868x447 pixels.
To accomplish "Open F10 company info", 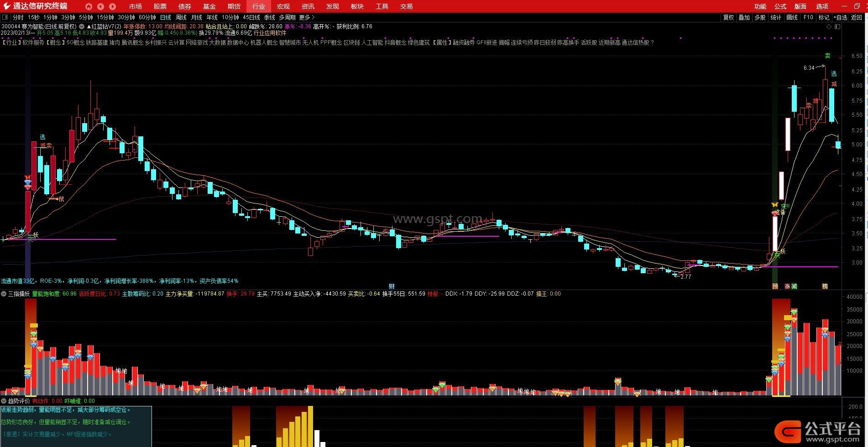I will pos(808,17).
